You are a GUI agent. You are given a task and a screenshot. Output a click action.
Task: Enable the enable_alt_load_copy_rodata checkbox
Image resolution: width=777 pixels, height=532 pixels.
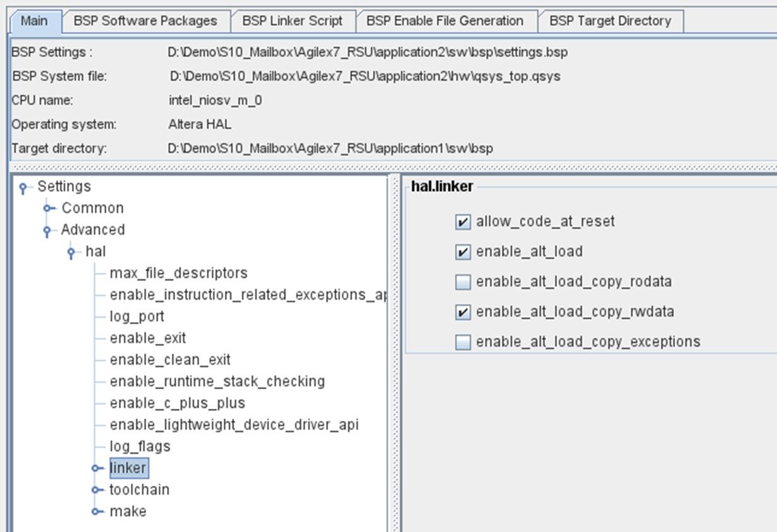pos(463,282)
